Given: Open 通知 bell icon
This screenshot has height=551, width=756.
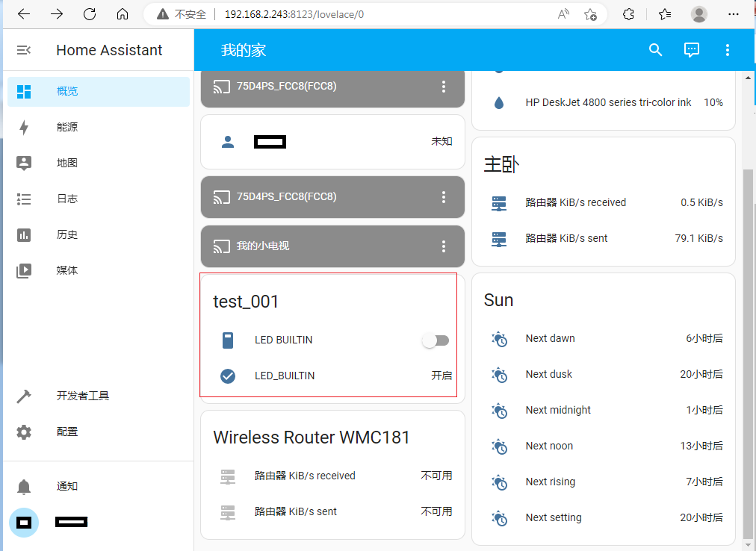Looking at the screenshot, I should click(24, 487).
